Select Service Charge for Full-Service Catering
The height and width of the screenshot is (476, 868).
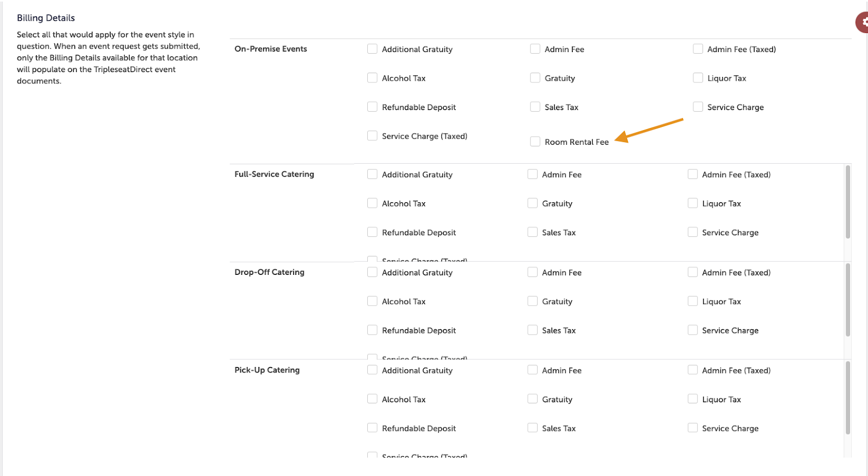pos(692,232)
